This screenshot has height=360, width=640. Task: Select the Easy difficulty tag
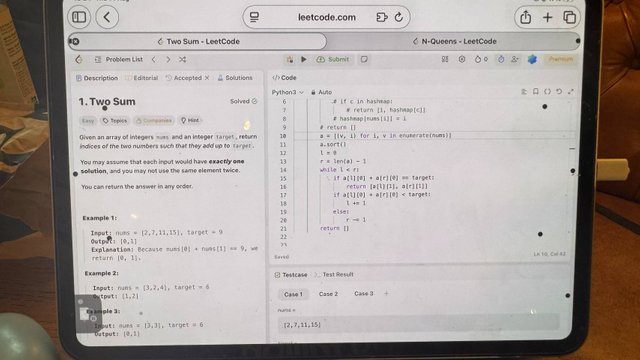(x=88, y=120)
